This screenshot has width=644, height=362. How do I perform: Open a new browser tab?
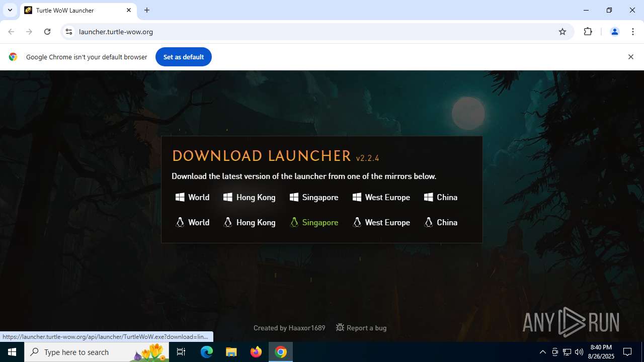147,10
